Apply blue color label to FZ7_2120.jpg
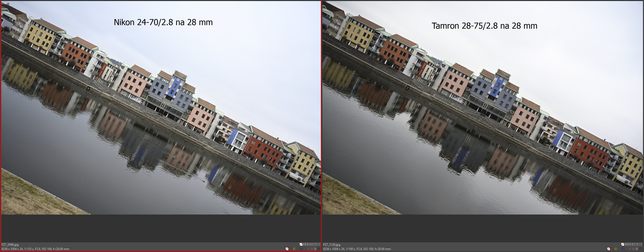 coord(623,249)
